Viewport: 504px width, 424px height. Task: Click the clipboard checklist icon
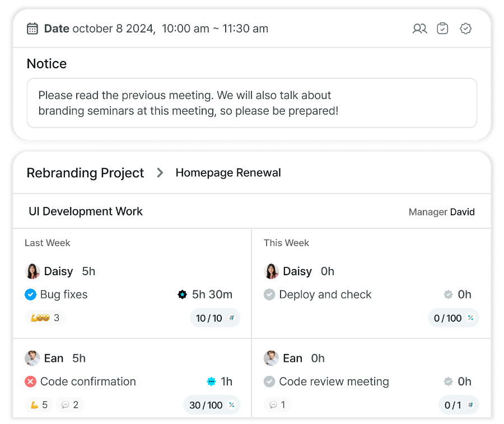pos(442,29)
